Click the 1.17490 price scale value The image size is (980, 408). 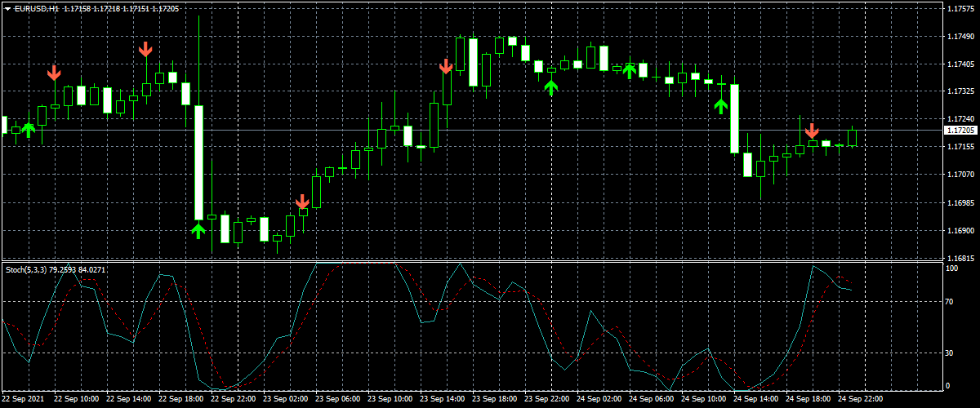[961, 37]
